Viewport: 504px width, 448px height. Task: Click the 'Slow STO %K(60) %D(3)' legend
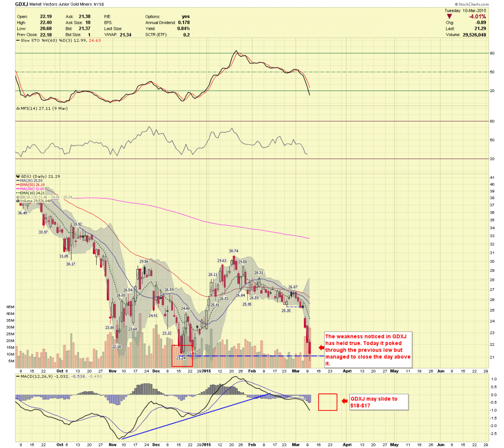[47, 40]
